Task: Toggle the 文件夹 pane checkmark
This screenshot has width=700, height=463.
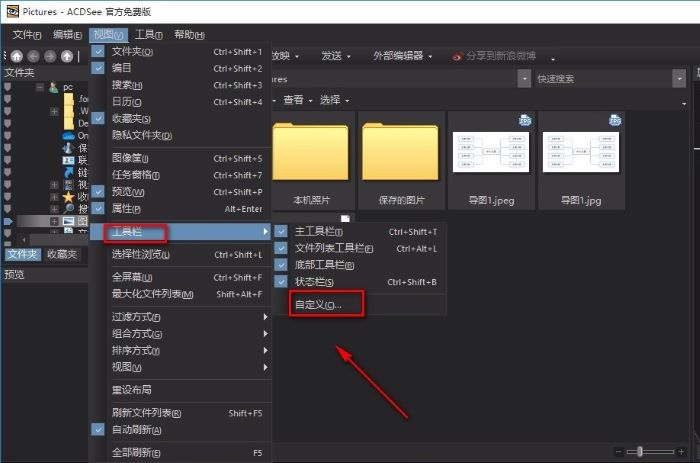Action: [x=98, y=51]
